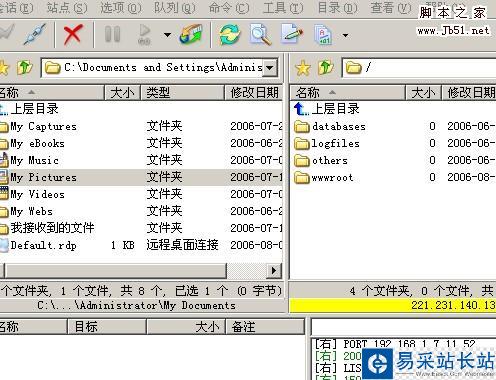Click queue 大小 column header
Image resolution: width=496 pixels, height=380 pixels.
coord(186,326)
